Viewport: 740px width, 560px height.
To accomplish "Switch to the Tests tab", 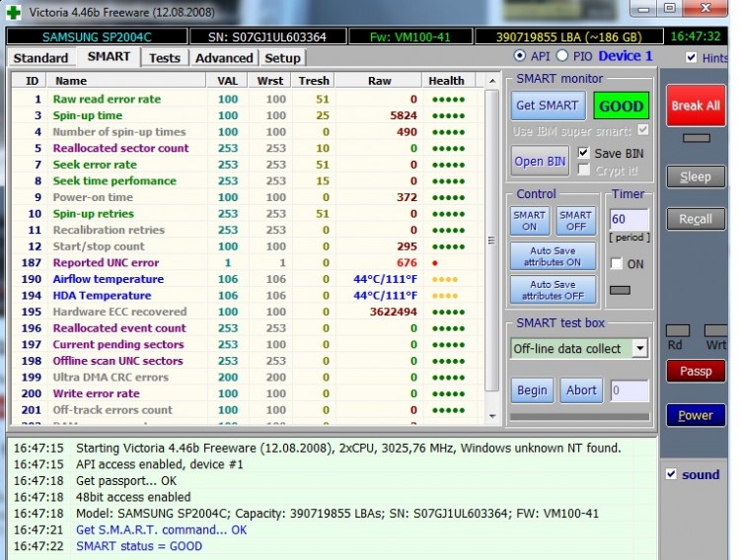I will click(x=165, y=58).
